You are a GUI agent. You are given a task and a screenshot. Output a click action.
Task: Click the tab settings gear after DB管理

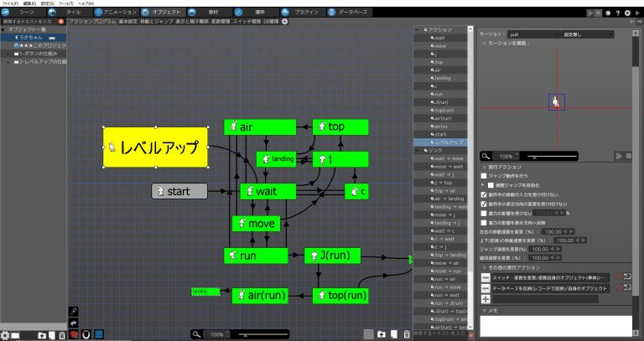click(284, 21)
